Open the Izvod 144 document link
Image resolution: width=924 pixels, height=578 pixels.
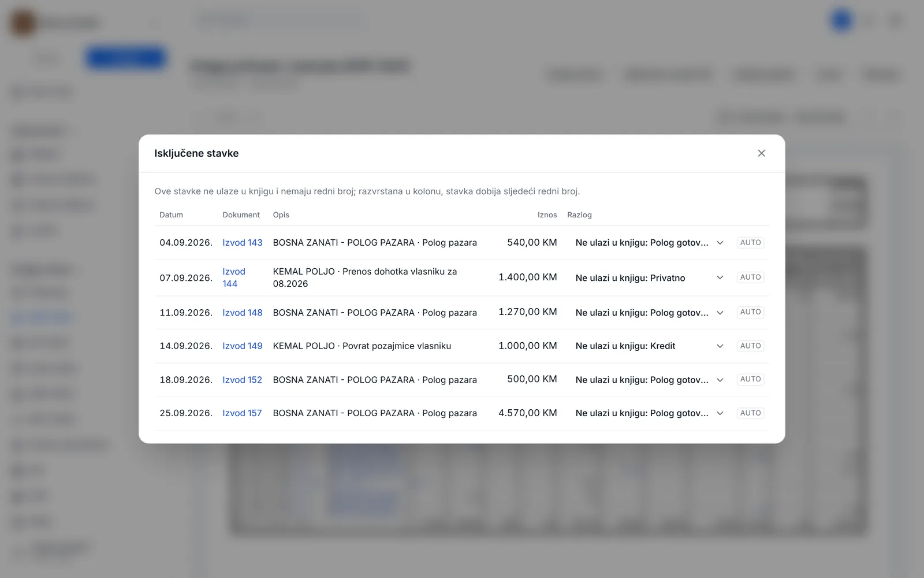pyautogui.click(x=234, y=277)
